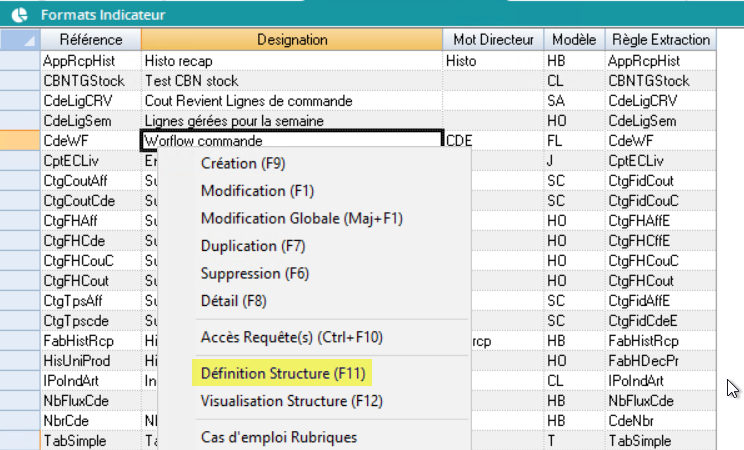Click the Worflow commande designation field
744x450 pixels.
coord(292,141)
